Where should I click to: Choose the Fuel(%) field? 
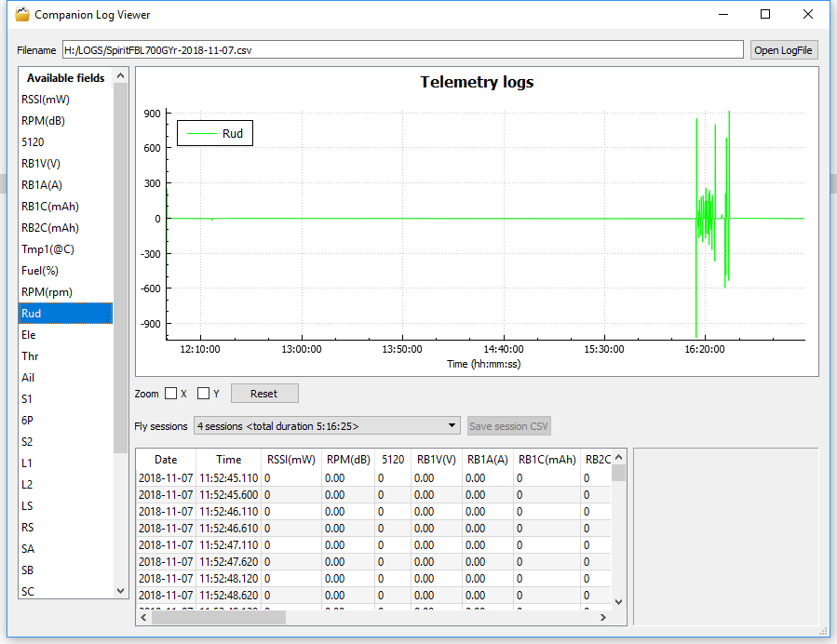click(42, 271)
